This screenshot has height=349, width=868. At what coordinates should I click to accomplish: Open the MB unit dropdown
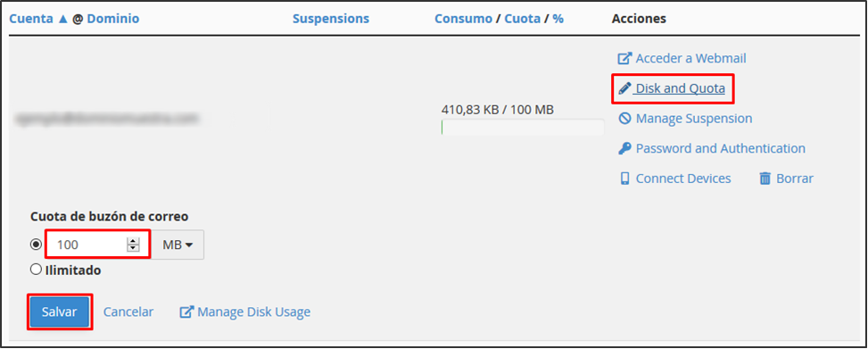point(178,245)
